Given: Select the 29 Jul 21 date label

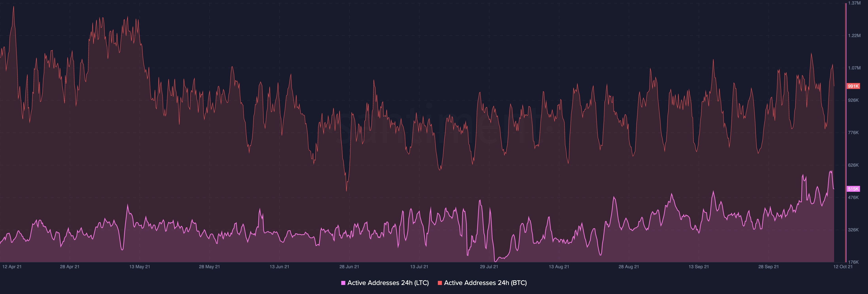Looking at the screenshot, I should pos(488,267).
